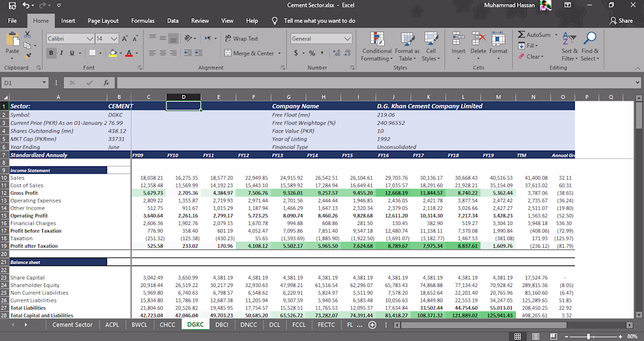Click the Insert Function fx icon
This screenshot has height=341, width=644.
[x=106, y=83]
